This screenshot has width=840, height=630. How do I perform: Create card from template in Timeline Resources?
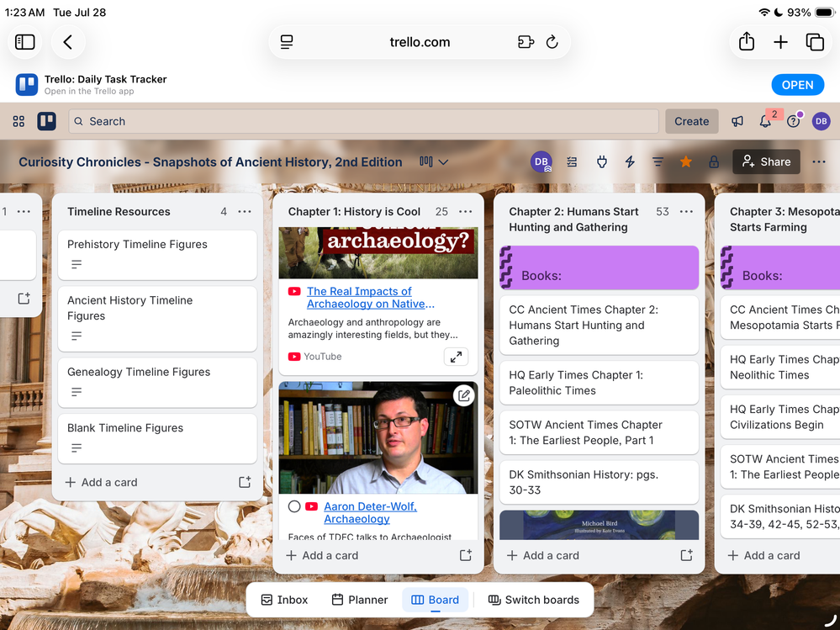click(245, 482)
